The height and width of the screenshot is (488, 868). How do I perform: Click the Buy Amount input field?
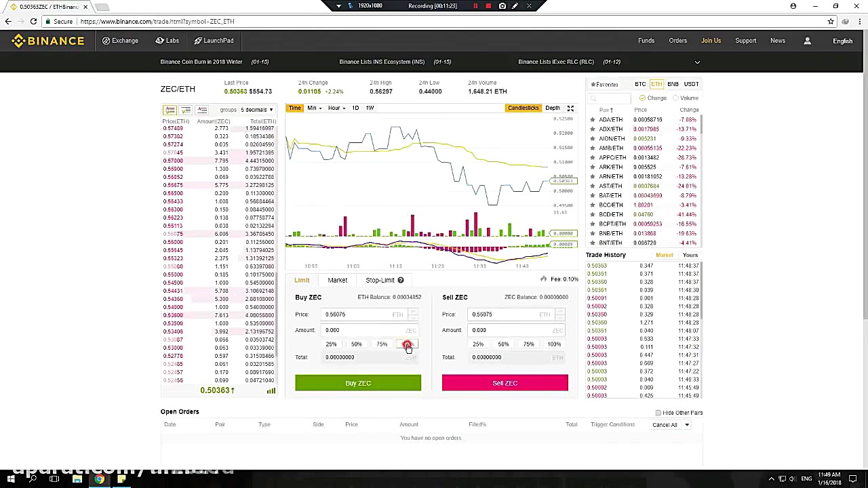coord(370,330)
